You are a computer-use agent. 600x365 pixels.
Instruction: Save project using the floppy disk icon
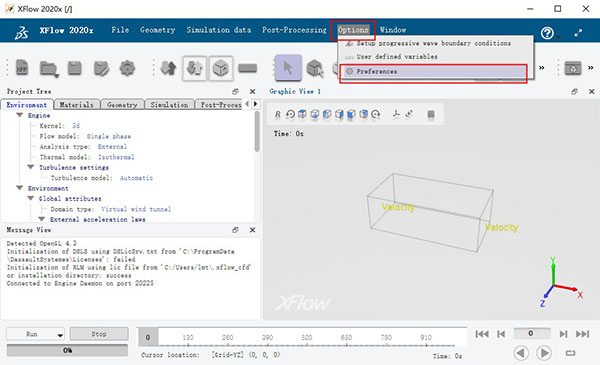75,68
